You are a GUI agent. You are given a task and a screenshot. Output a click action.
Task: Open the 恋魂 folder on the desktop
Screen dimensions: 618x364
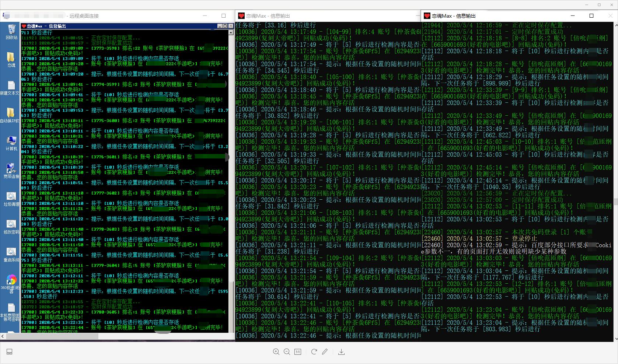click(11, 59)
